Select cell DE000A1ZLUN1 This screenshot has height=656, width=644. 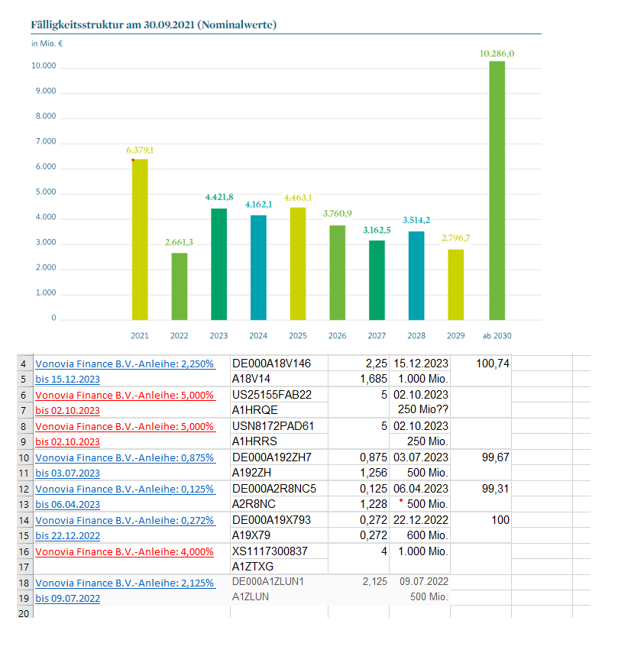(x=279, y=581)
